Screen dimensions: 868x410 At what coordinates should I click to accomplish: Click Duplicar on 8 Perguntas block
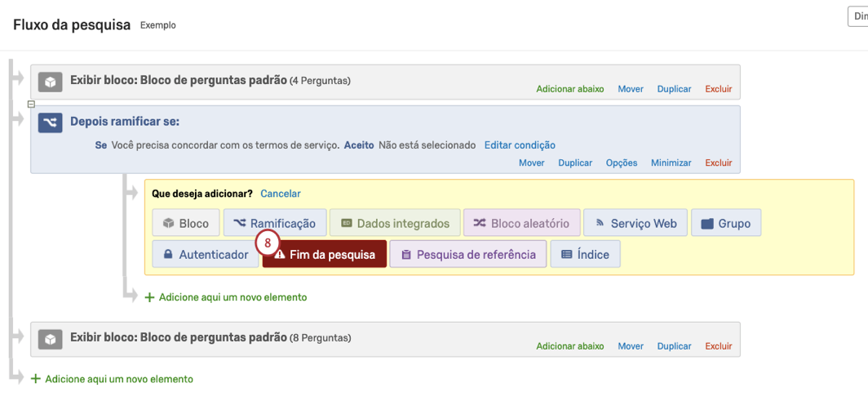[x=674, y=346]
